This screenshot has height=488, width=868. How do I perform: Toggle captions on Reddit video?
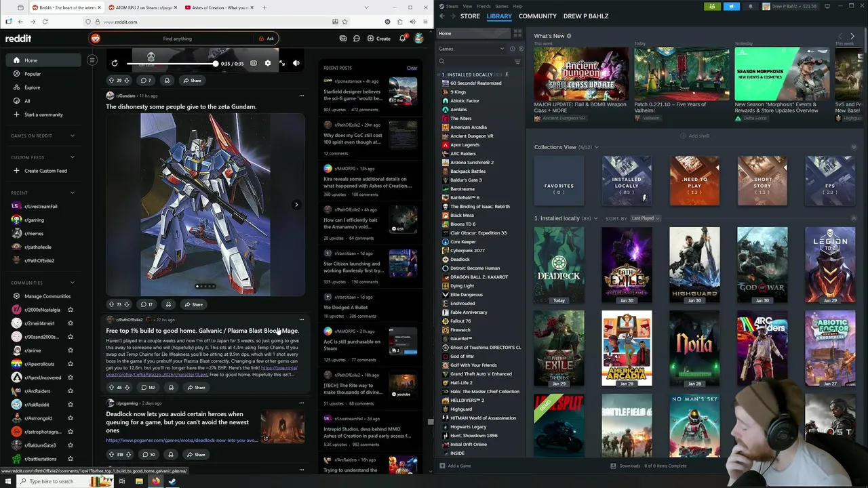pos(253,63)
